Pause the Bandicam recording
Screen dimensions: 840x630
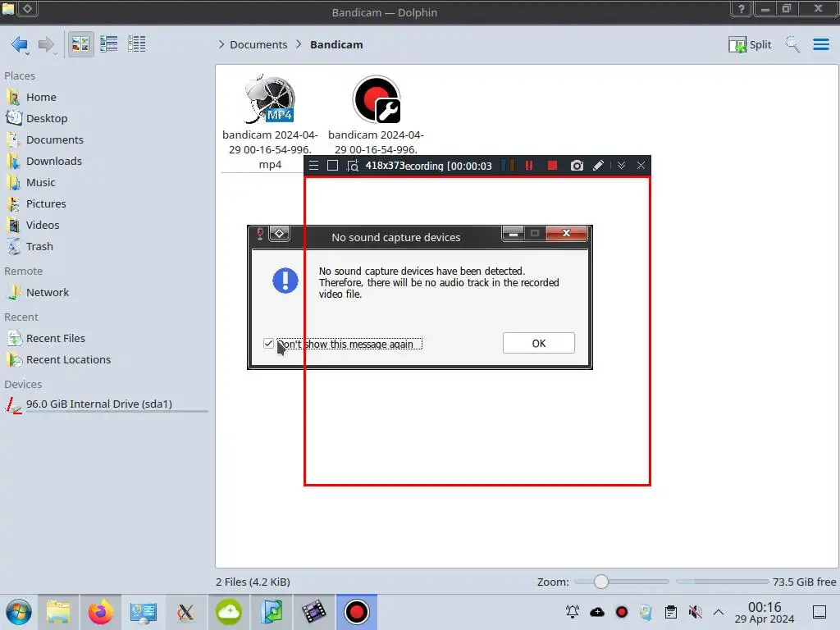tap(529, 166)
